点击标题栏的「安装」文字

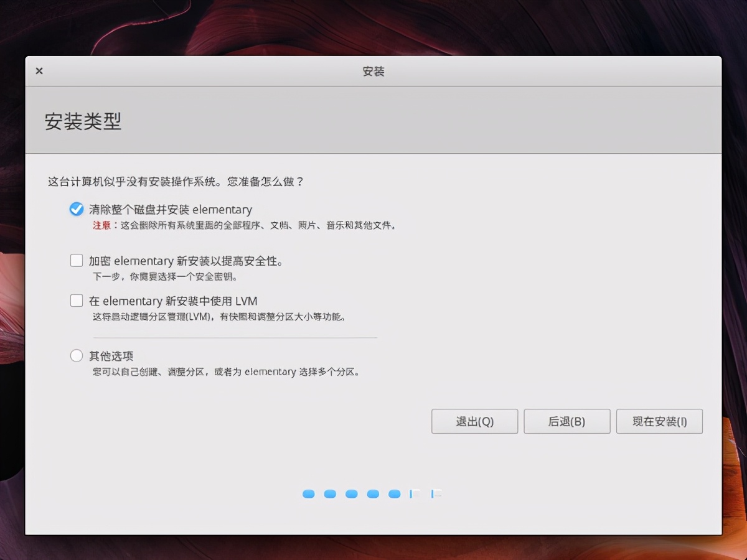[x=374, y=71]
